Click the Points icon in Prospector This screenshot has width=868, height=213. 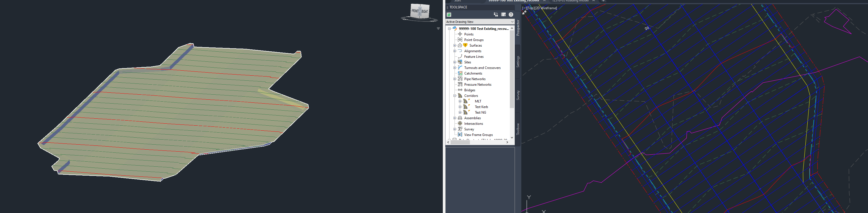click(x=460, y=34)
